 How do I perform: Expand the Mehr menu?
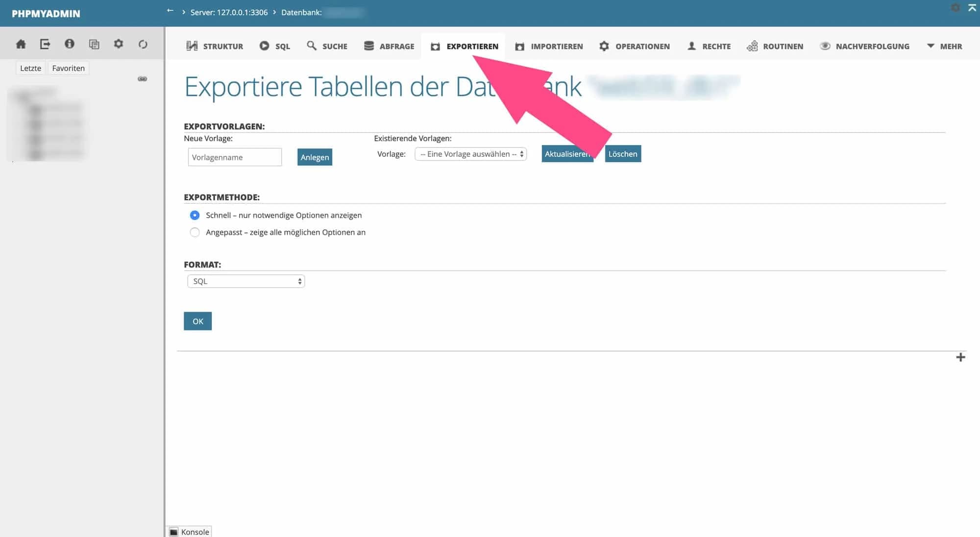click(x=945, y=46)
